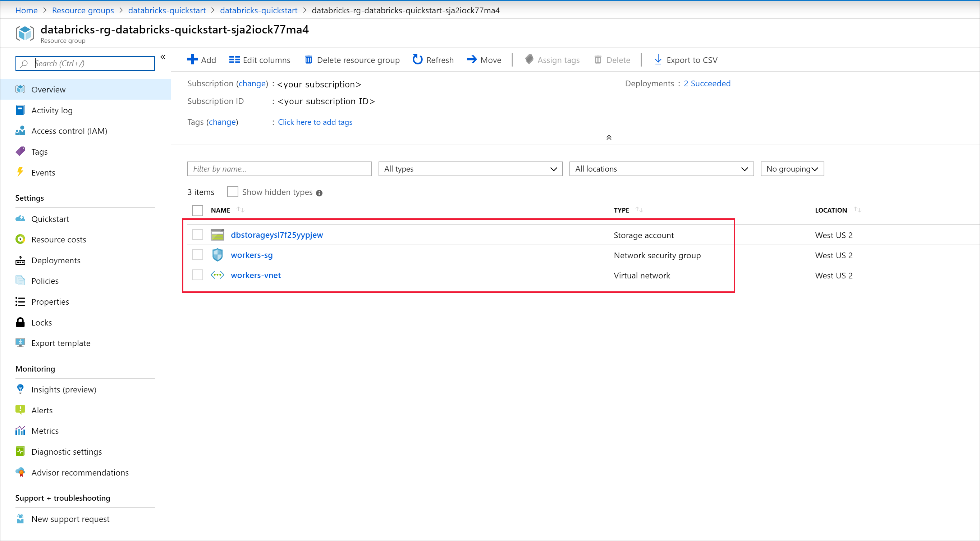Viewport: 980px width, 541px height.
Task: Select the workers-sg checkbox
Action: coord(198,255)
